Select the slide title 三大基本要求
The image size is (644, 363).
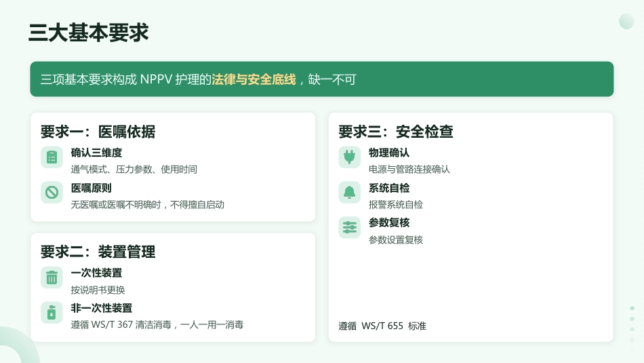point(88,33)
